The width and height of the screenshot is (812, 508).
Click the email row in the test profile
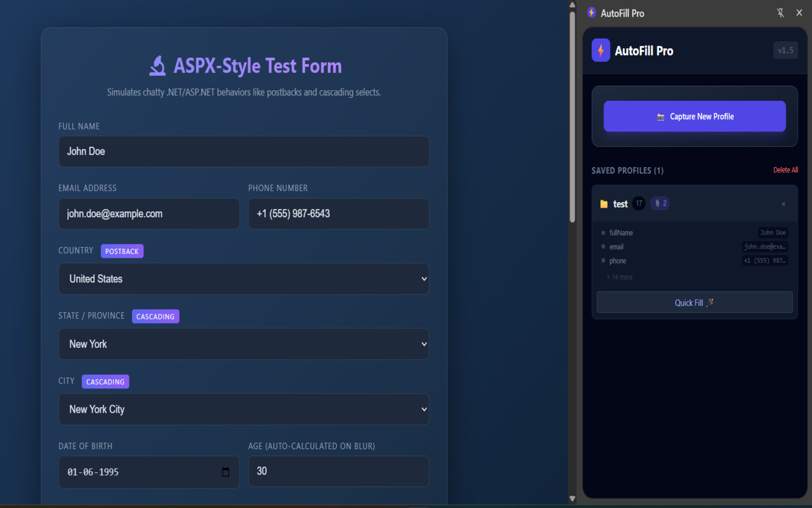click(695, 246)
